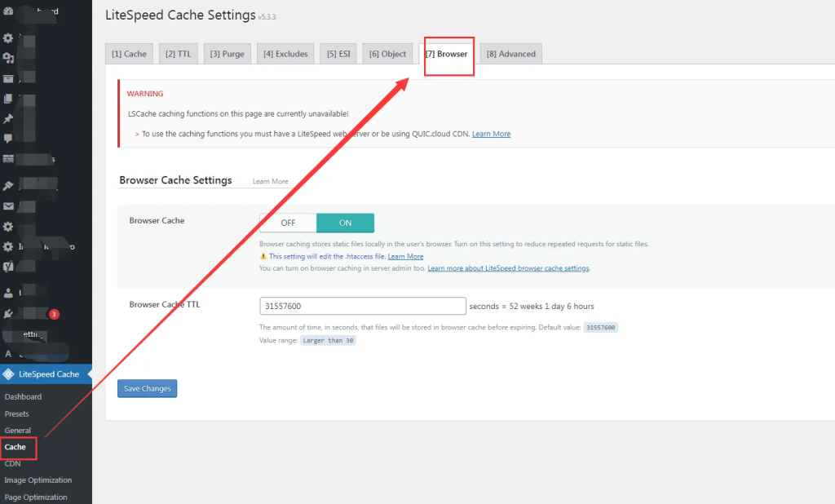The image size is (835, 504).
Task: Switch to the [1] Cache tab
Action: [129, 54]
